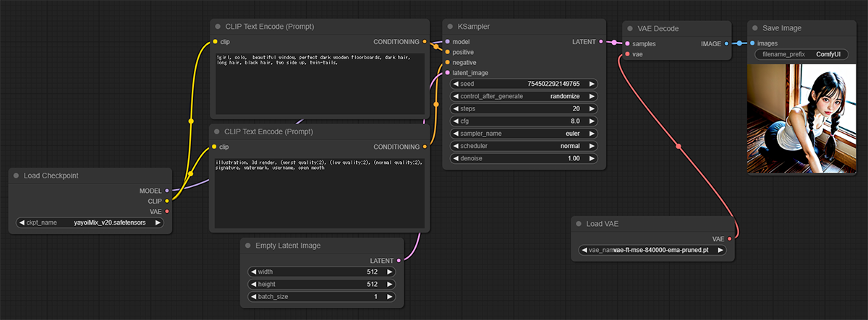Collapse the Load VAE node
868x320 pixels.
tap(579, 224)
